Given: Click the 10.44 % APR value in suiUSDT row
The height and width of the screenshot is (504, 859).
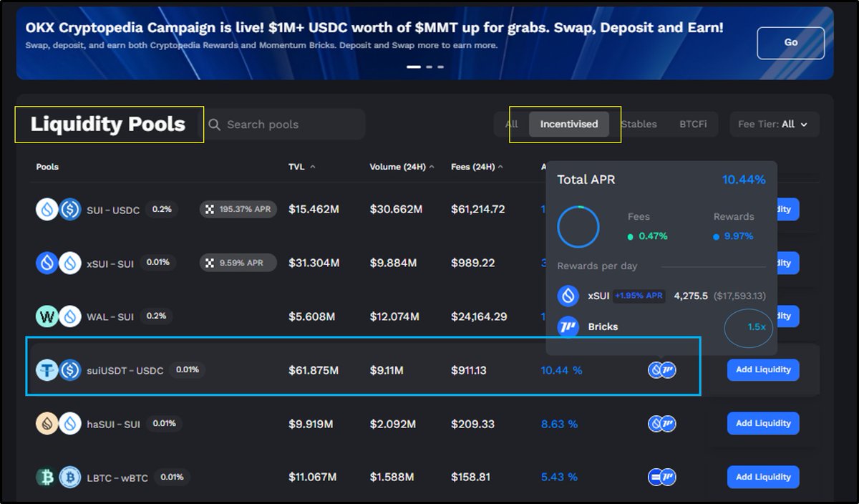Looking at the screenshot, I should point(561,370).
